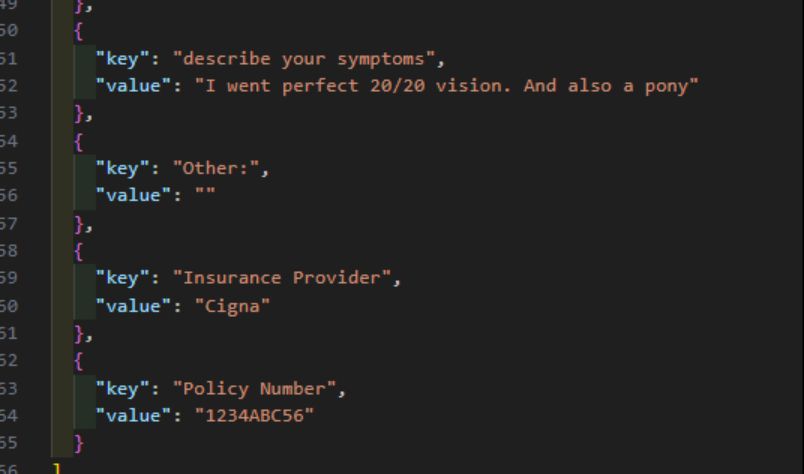Image resolution: width=804 pixels, height=474 pixels.
Task: Click the empty value string under Other
Action: [205, 195]
